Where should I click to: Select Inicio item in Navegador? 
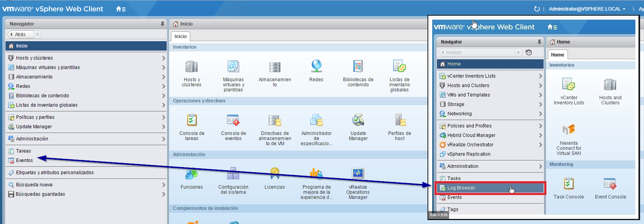(86, 46)
